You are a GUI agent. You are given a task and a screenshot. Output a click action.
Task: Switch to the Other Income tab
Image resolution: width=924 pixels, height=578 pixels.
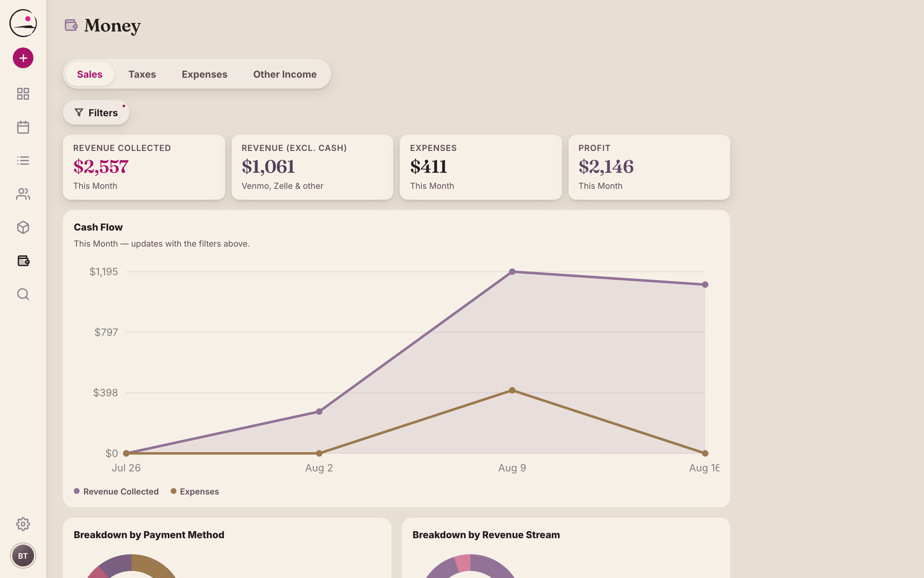(285, 74)
